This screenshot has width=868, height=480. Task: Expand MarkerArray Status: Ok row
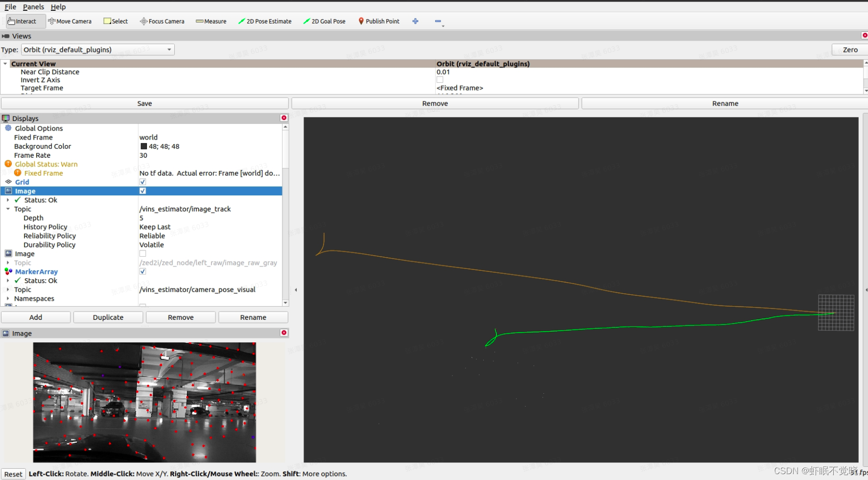(8, 281)
